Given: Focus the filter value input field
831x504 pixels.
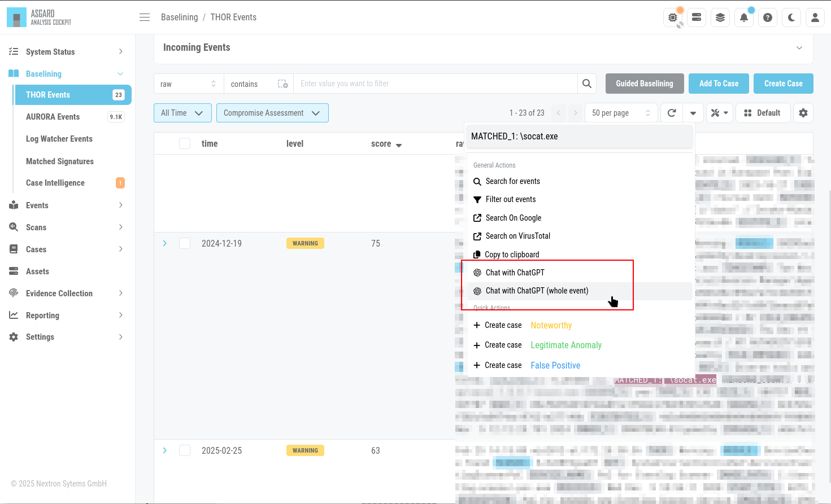Looking at the screenshot, I should click(436, 84).
